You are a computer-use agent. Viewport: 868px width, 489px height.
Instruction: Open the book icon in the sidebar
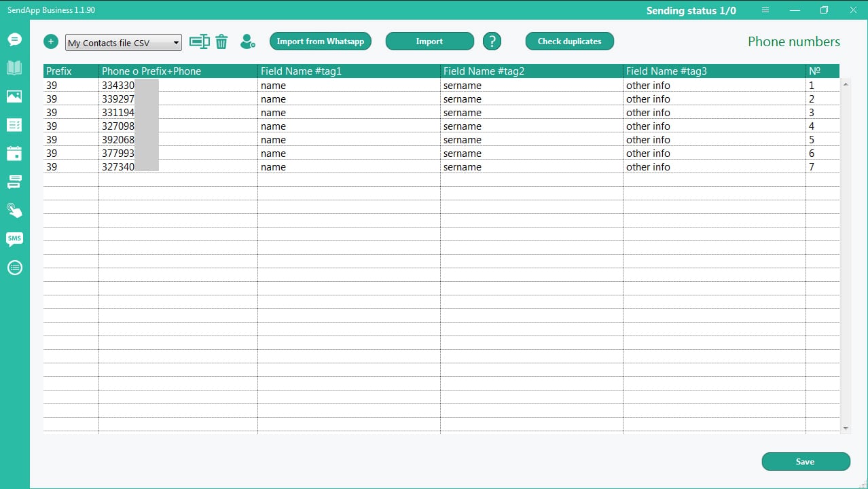14,67
